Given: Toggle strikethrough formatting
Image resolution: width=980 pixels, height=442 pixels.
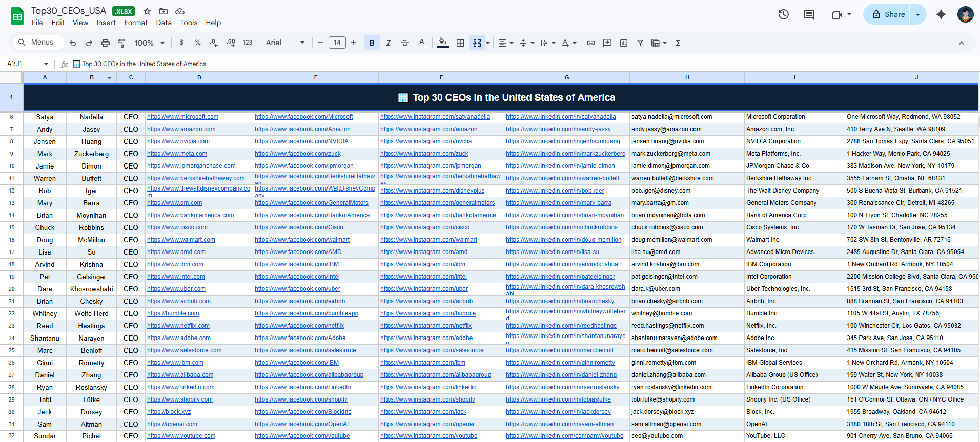Looking at the screenshot, I should pos(405,43).
